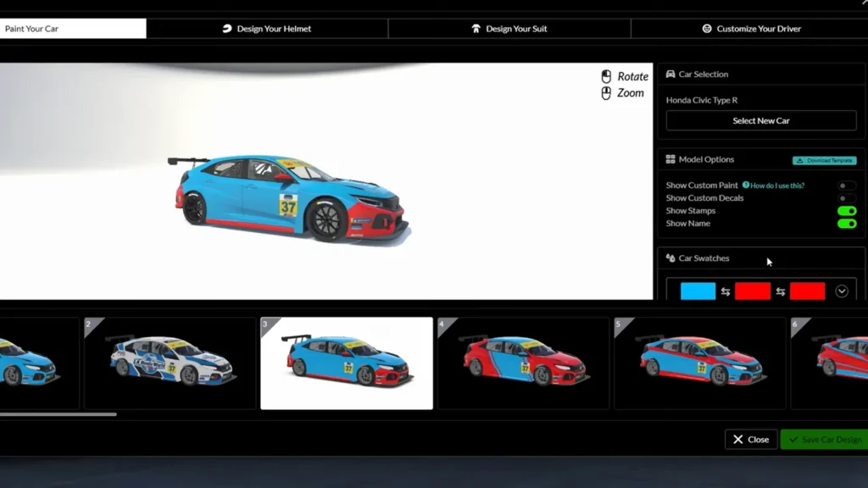
Task: Click the Show Stamps label
Action: coord(690,211)
